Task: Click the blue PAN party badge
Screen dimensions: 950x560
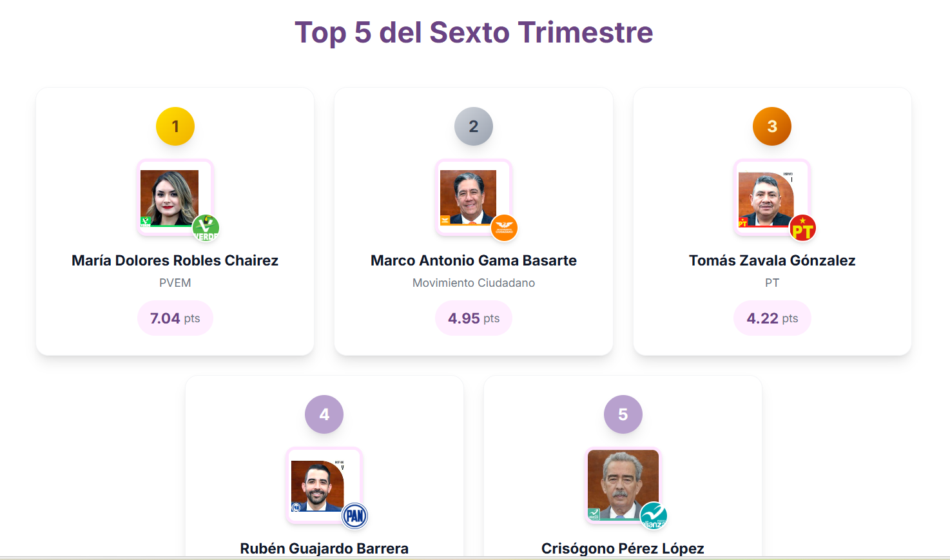Action: (354, 516)
